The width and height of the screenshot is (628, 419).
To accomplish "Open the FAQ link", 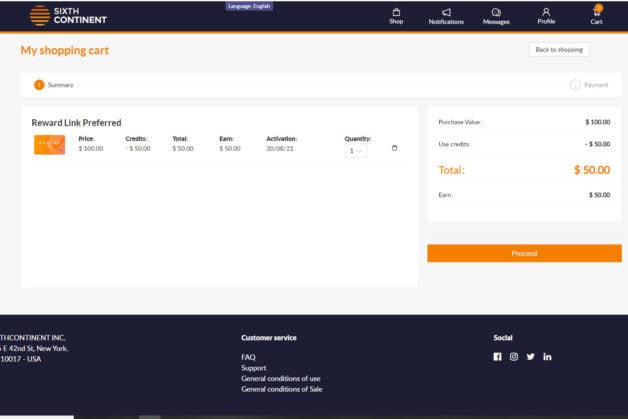I will [248, 357].
